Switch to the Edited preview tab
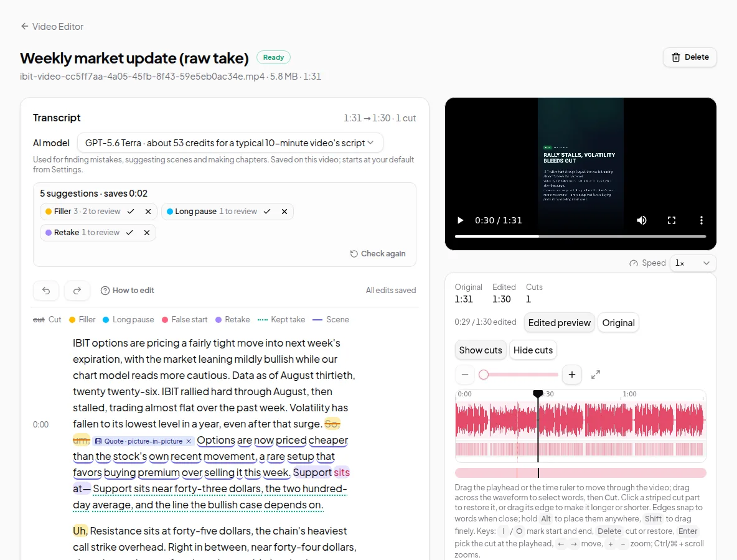737x560 pixels. 560,323
